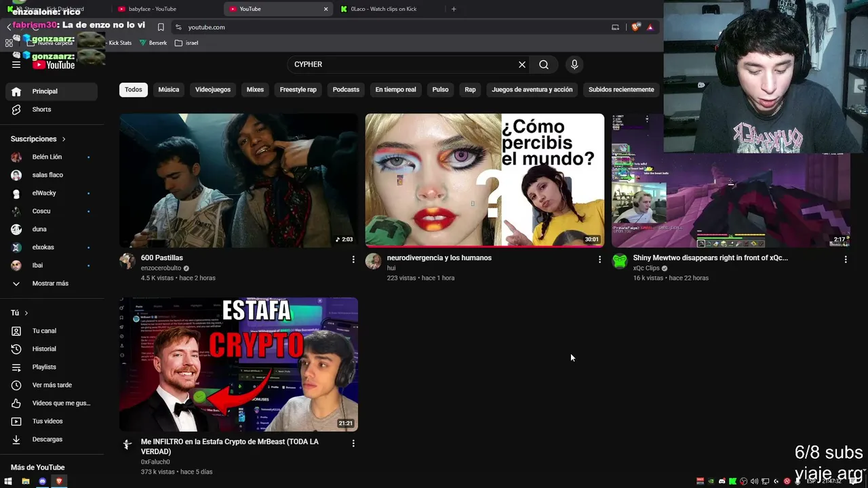
Task: Switch to the 0Laco Kick clips tab
Action: (x=389, y=9)
